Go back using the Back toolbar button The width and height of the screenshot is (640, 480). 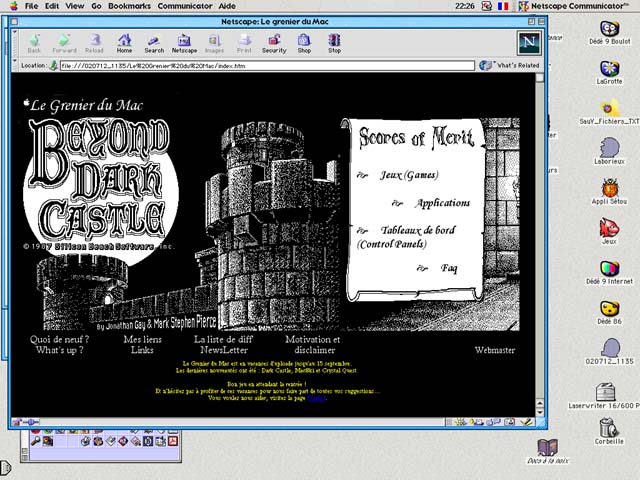coord(34,43)
